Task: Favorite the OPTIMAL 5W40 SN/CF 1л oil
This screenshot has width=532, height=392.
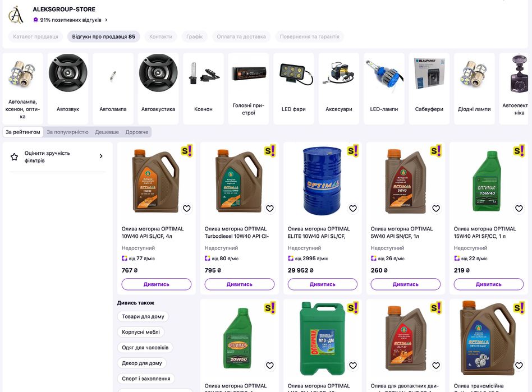Action: click(x=436, y=209)
